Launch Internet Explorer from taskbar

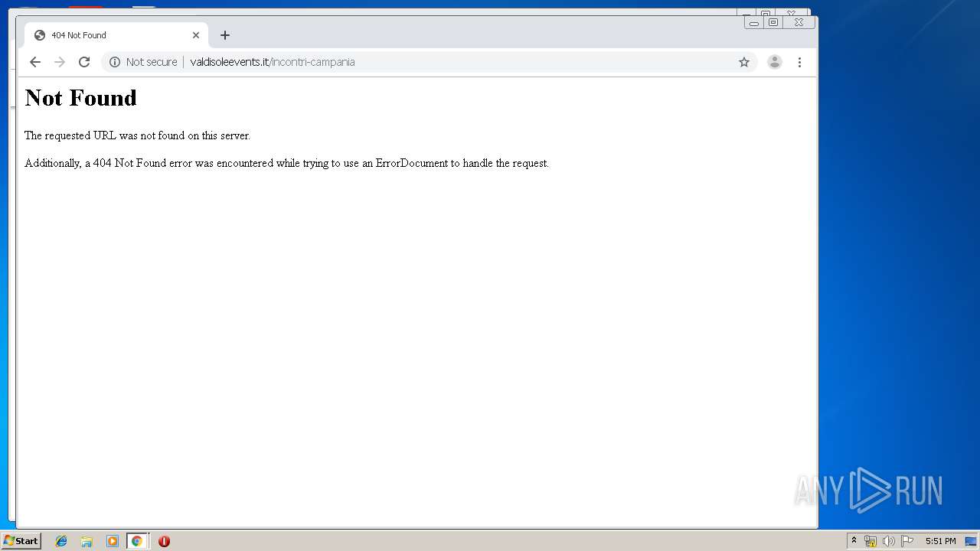pyautogui.click(x=61, y=541)
